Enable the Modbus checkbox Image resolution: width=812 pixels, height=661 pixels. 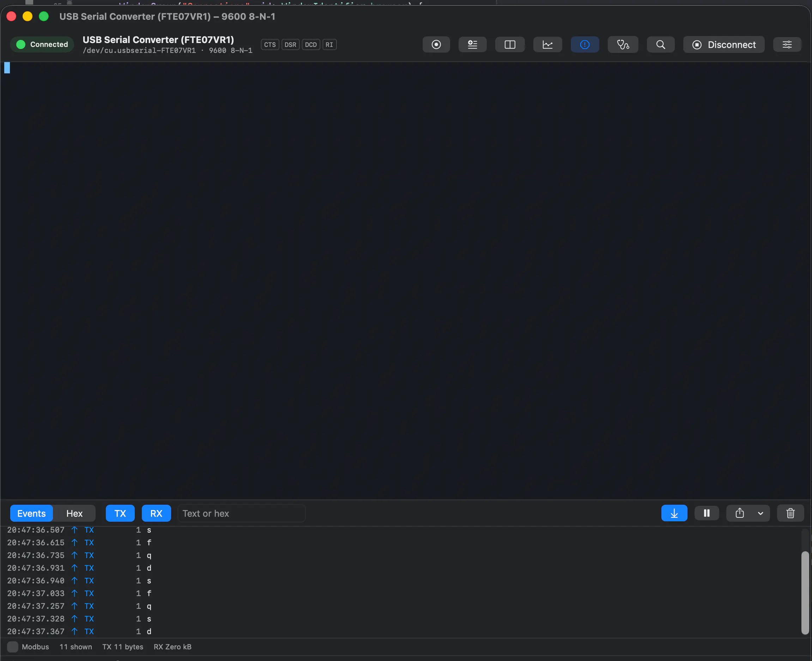click(13, 647)
